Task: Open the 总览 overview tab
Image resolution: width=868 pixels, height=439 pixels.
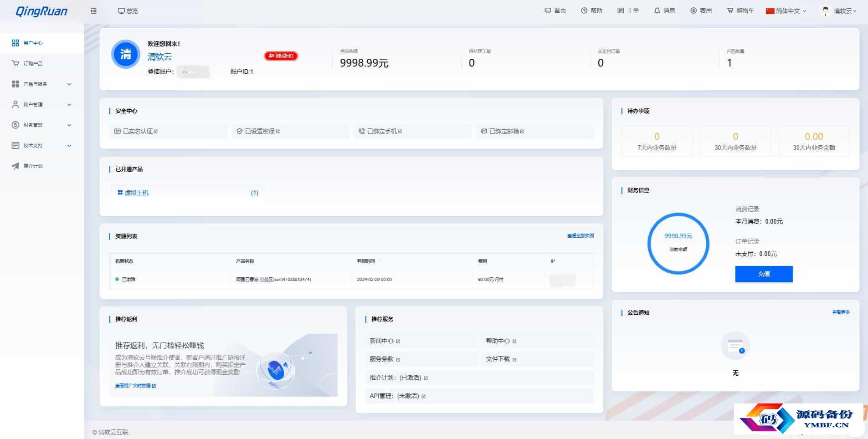Action: pos(128,11)
